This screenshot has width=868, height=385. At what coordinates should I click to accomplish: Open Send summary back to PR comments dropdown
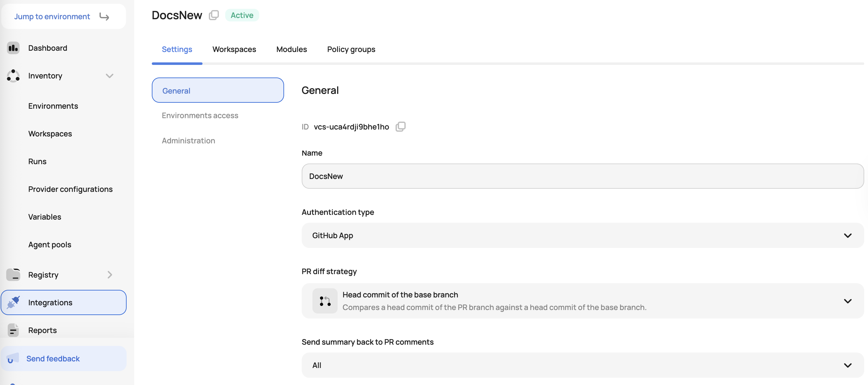coord(583,365)
